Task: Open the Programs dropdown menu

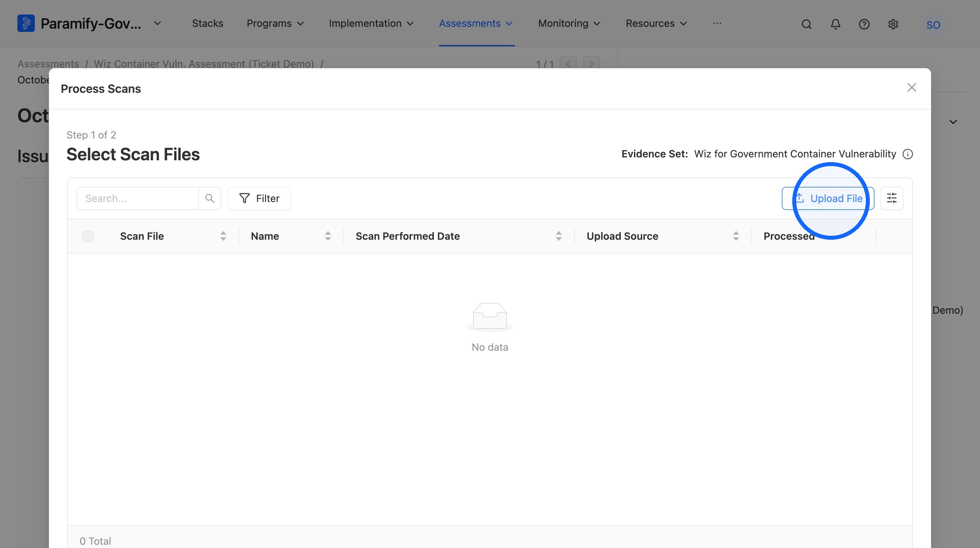Action: 275,24
